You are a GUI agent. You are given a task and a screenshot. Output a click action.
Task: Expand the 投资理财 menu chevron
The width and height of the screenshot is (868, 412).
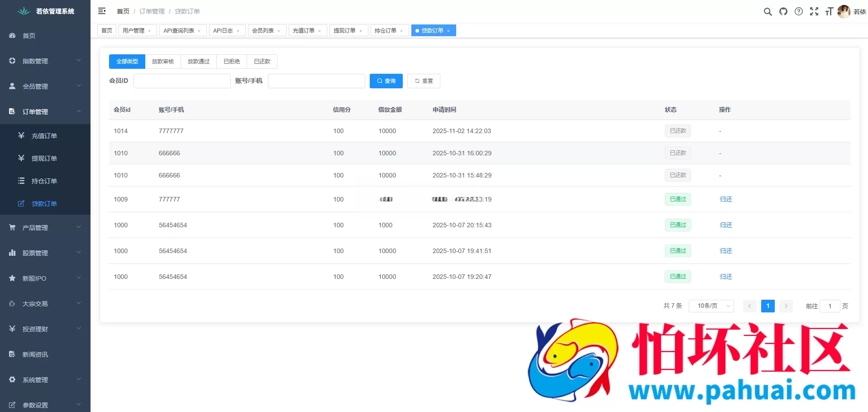tap(79, 328)
